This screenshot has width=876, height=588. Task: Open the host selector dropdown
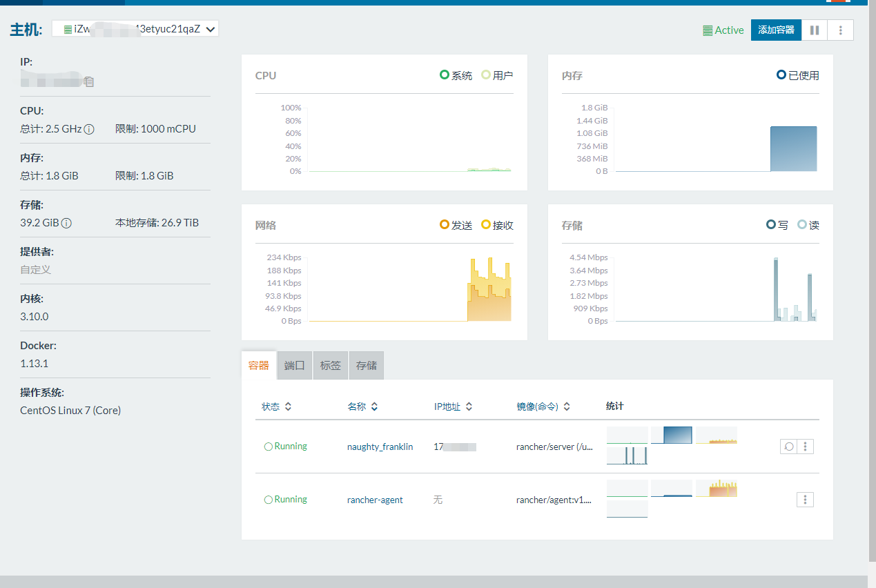(x=135, y=29)
